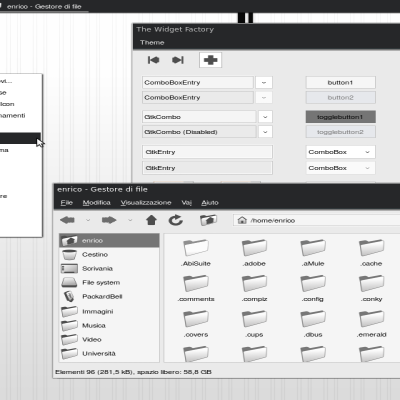Open Musica in the sidebar

pos(109,325)
